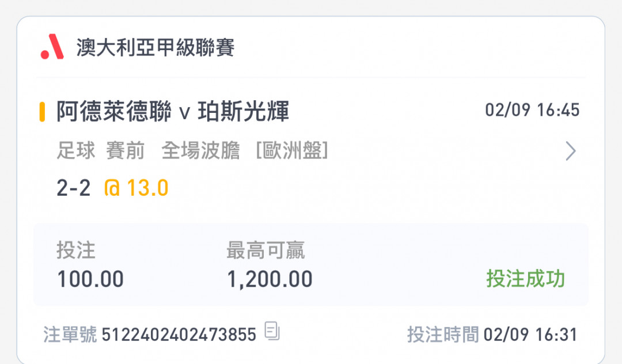Click the yellow match status bar marker
Viewport: 622px width, 364px height.
point(42,112)
